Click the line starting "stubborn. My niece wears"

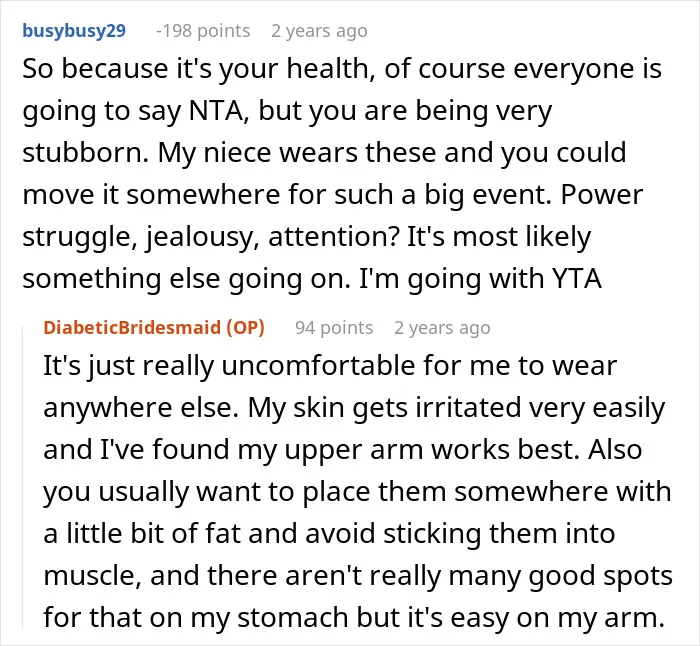tap(325, 153)
